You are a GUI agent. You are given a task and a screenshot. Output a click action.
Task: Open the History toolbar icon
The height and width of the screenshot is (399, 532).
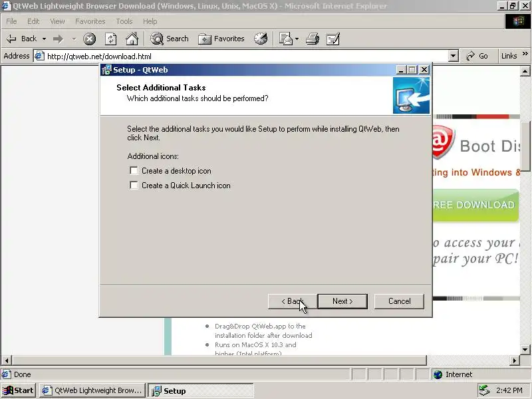[x=261, y=39]
